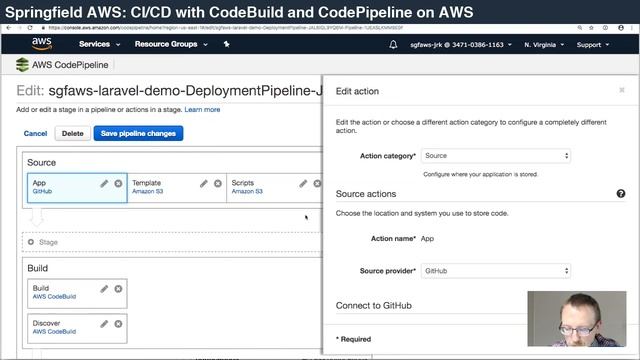The height and width of the screenshot is (360, 640).
Task: Open the sgfaws-jrk account menu
Action: pos(461,44)
